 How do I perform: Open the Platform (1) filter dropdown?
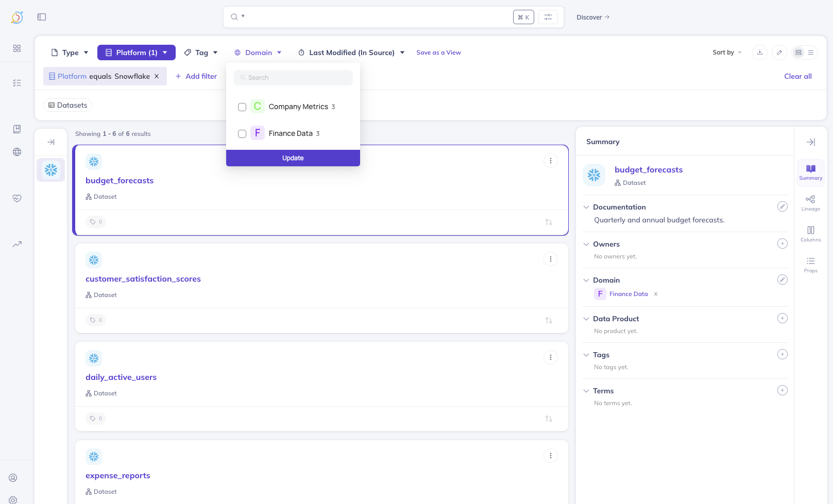click(137, 53)
